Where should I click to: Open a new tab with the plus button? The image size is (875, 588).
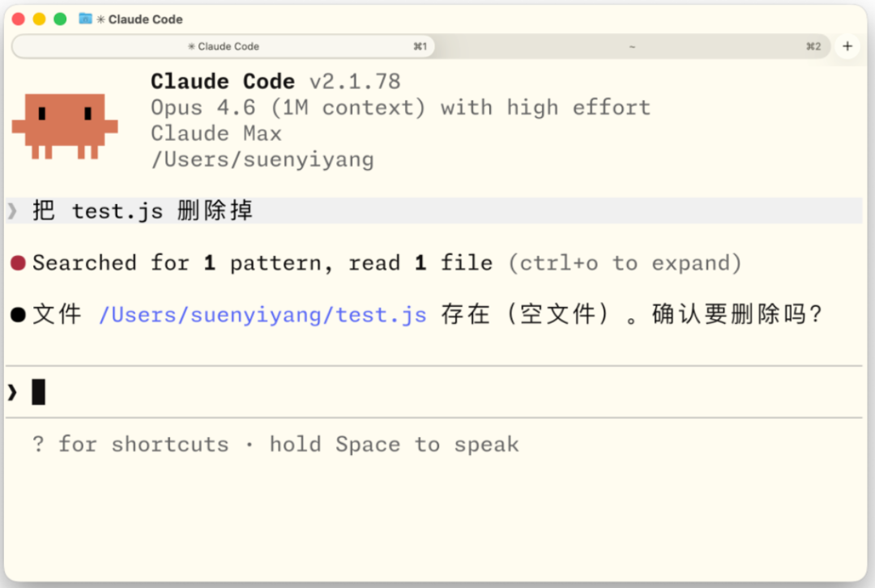[x=847, y=46]
